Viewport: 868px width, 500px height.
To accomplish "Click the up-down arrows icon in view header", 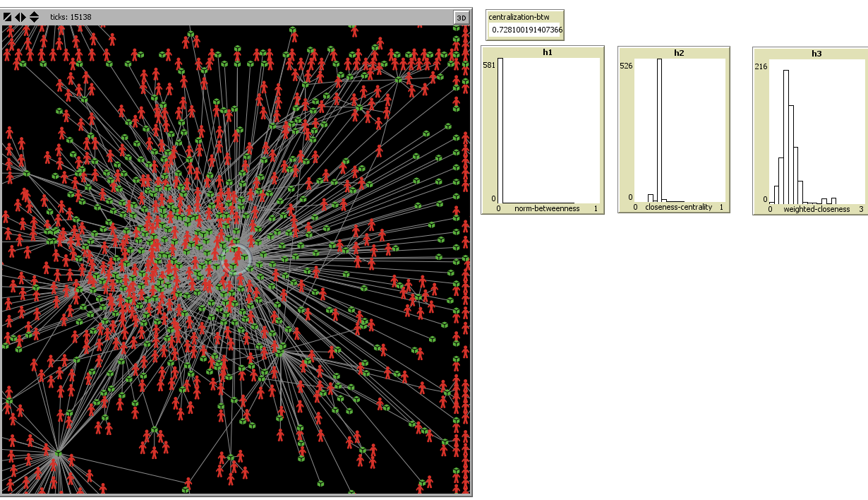I will click(34, 17).
